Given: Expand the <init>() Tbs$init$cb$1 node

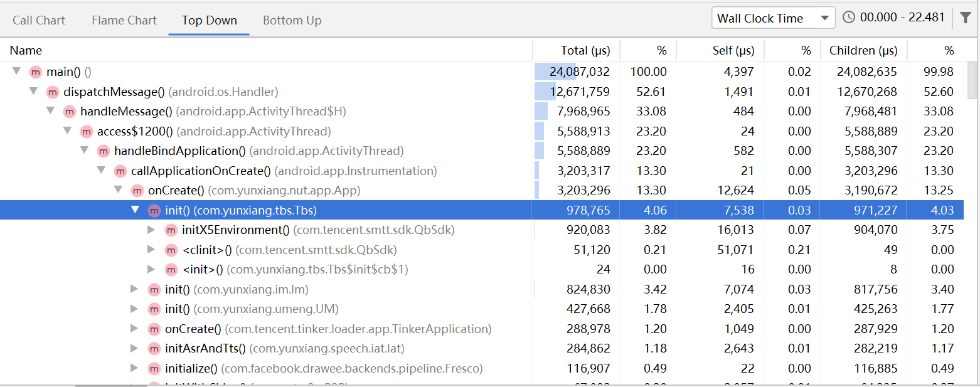Looking at the screenshot, I should click(151, 269).
